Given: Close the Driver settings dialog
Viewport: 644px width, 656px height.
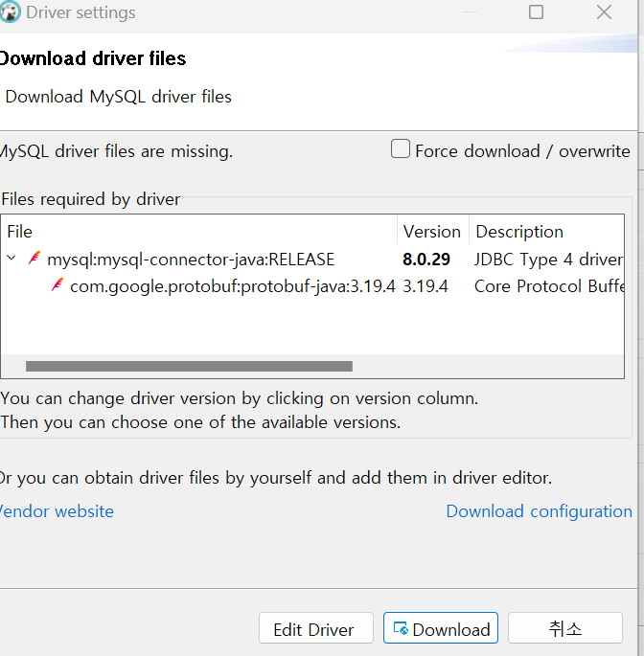Looking at the screenshot, I should pos(604,12).
